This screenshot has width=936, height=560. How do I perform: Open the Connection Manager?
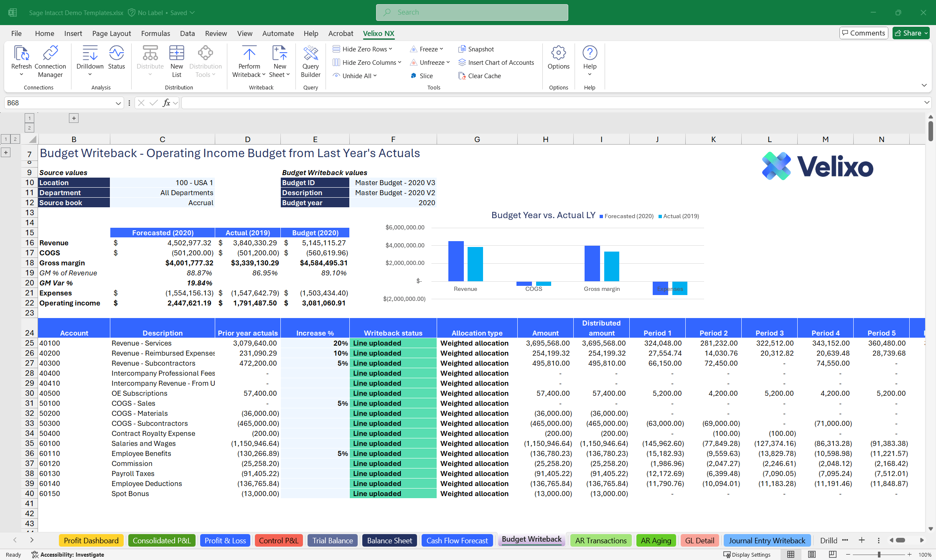[50, 61]
